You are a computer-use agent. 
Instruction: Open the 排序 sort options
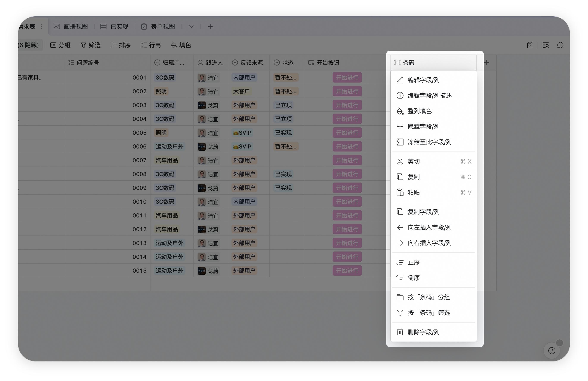tap(120, 45)
